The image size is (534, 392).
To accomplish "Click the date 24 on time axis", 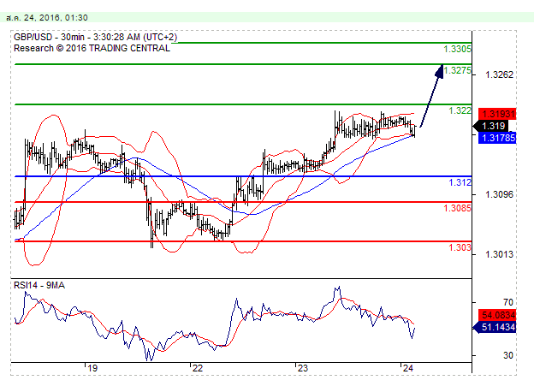I will point(407,368).
